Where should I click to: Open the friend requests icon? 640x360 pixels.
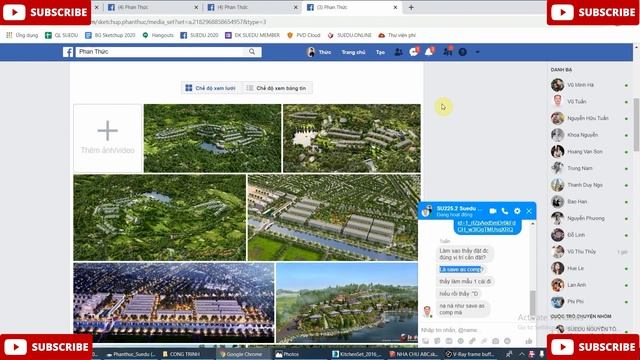coord(398,52)
